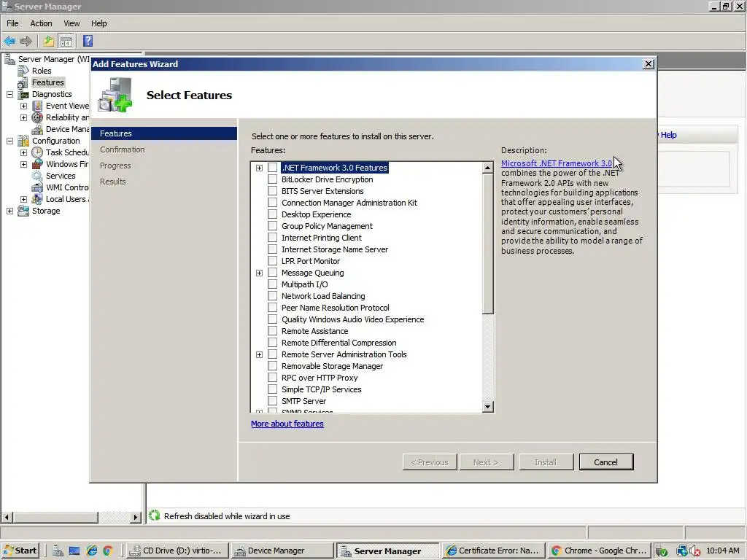Image resolution: width=747 pixels, height=560 pixels.
Task: Open the Start menu button
Action: pos(20,551)
